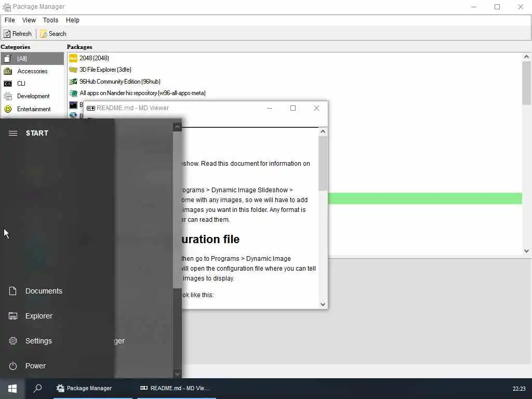532x399 pixels.
Task: Select the Entertainment category
Action: [32, 109]
